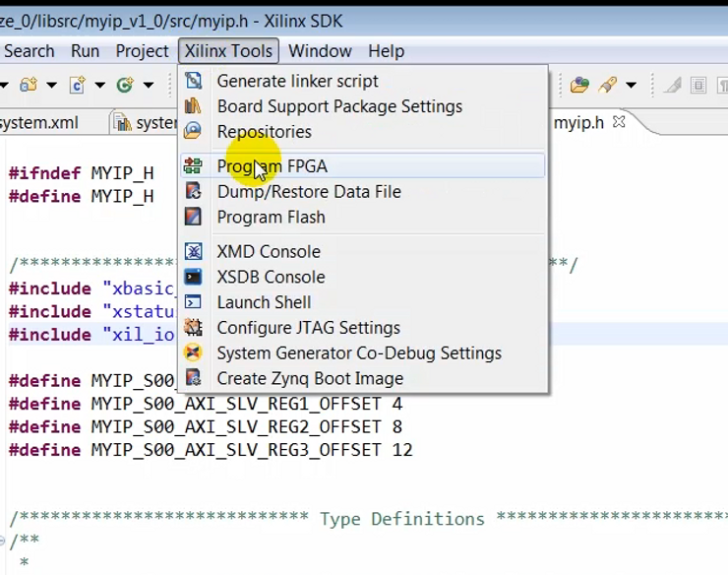Open the Search menu
This screenshot has width=728, height=575.
(30, 51)
